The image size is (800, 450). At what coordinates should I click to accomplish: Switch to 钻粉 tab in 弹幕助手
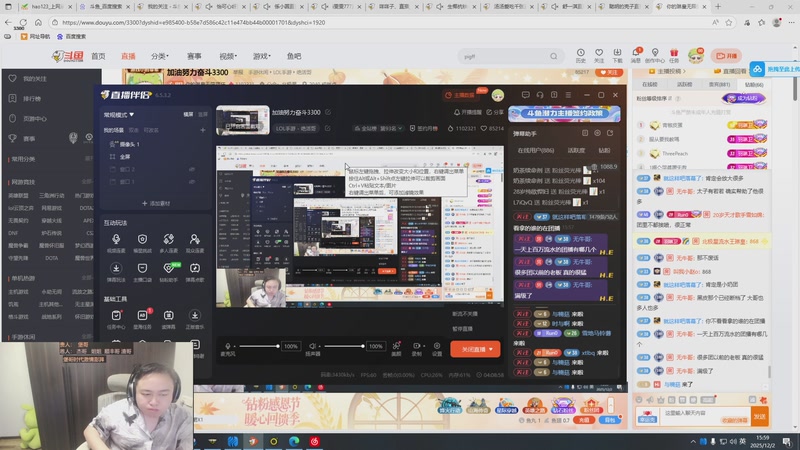(x=604, y=151)
